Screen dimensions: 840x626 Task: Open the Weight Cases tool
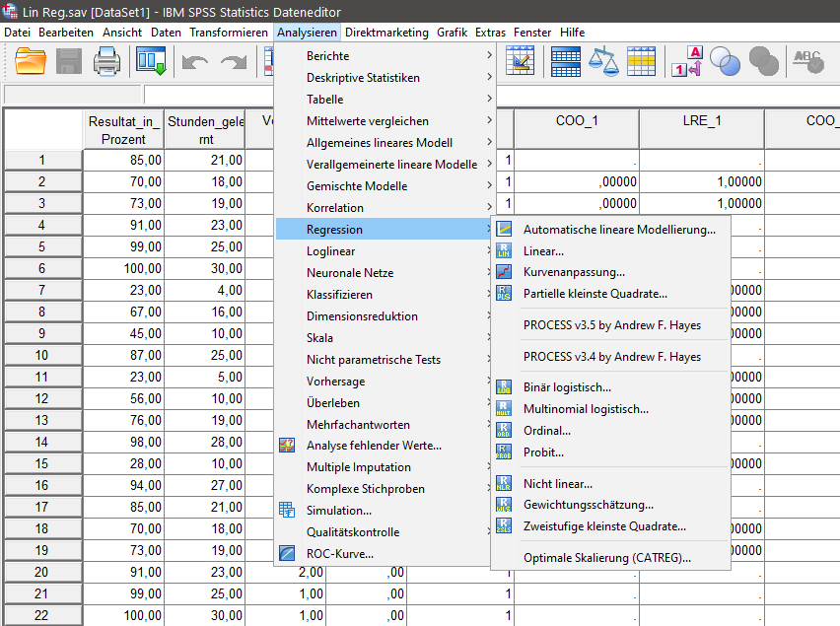coord(604,61)
